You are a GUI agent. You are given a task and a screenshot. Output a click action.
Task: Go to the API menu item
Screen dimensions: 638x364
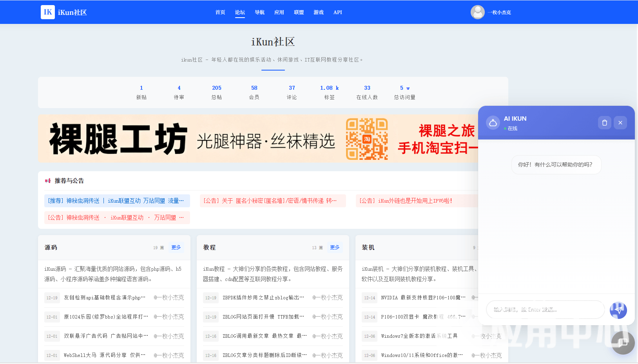[x=337, y=13]
